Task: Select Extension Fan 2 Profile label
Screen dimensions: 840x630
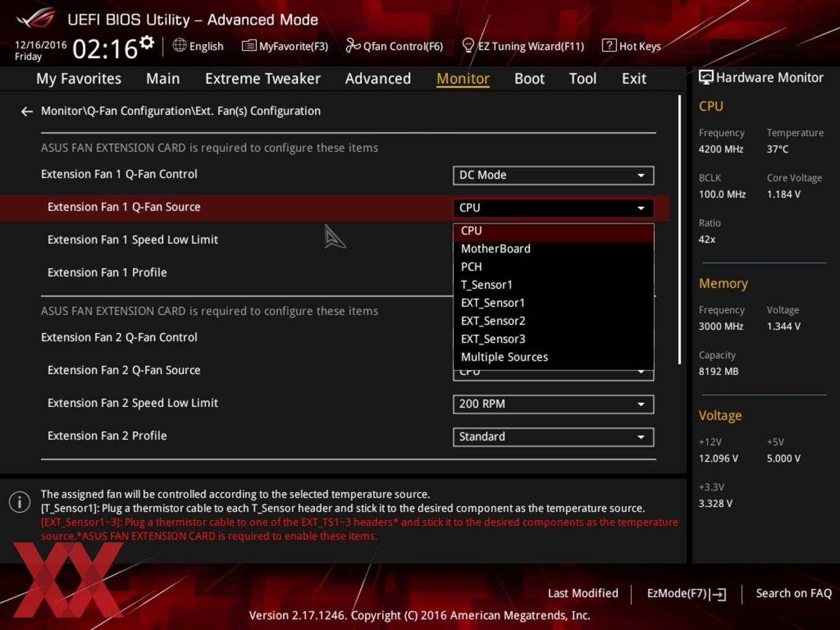Action: [107, 435]
